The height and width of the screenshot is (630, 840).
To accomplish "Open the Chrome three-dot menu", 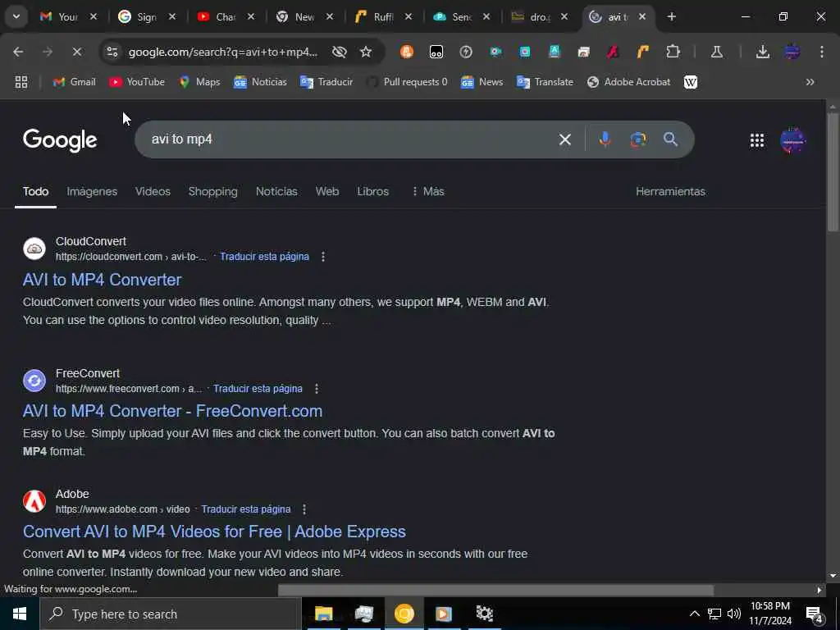I will point(822,52).
